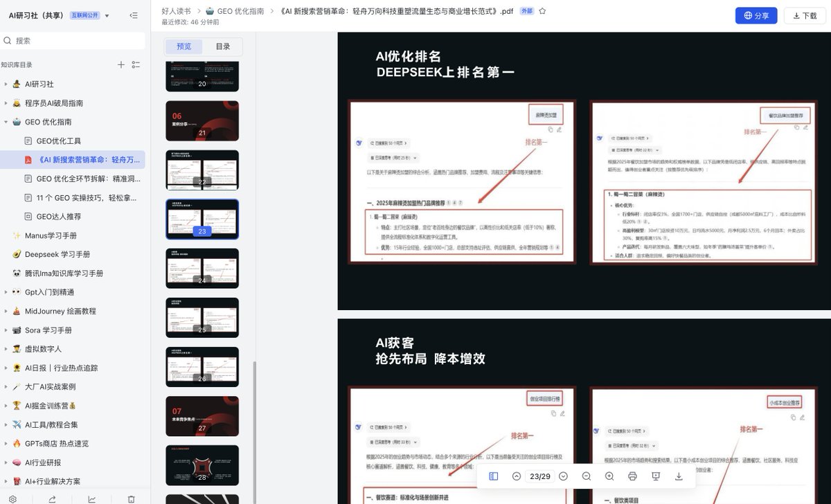The height and width of the screenshot is (504, 831).
Task: Add a new item to 知识库目录
Action: tap(121, 64)
